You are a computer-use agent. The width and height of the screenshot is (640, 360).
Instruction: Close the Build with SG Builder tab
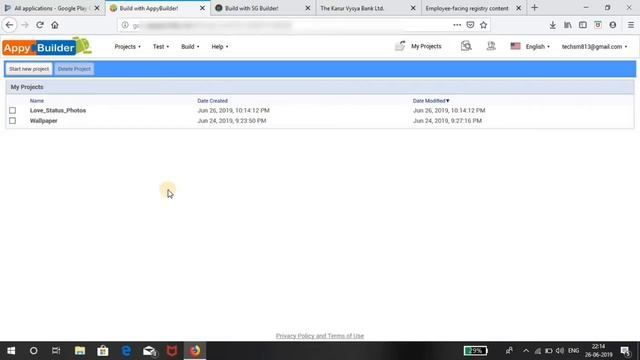pyautogui.click(x=308, y=8)
